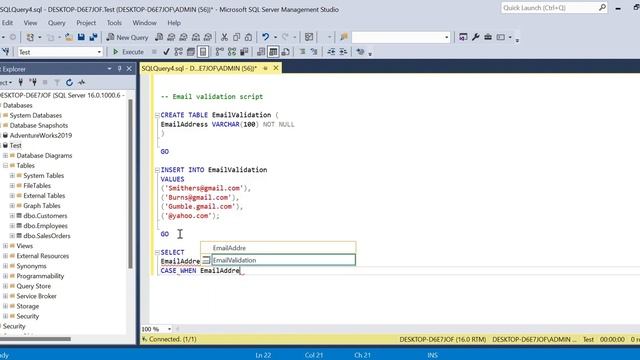640x360 pixels.
Task: Click the Object Explorer vertical scrollbar
Action: click(131, 184)
